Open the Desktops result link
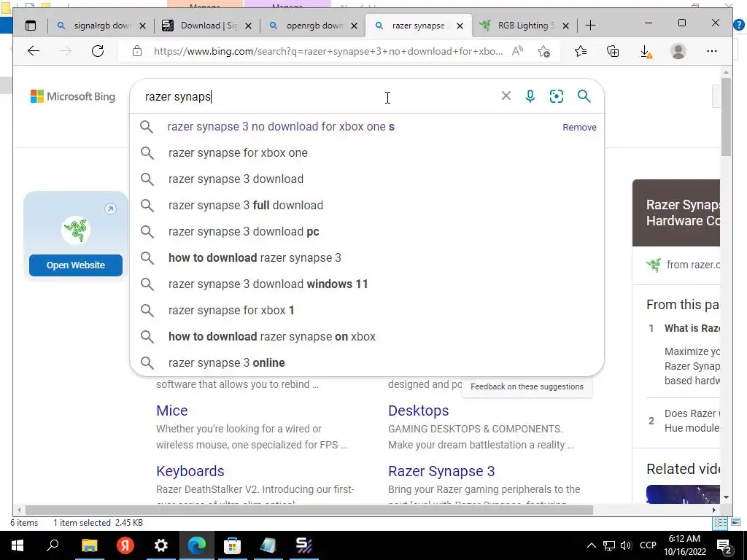Screen dimensions: 747x560 click(x=418, y=411)
